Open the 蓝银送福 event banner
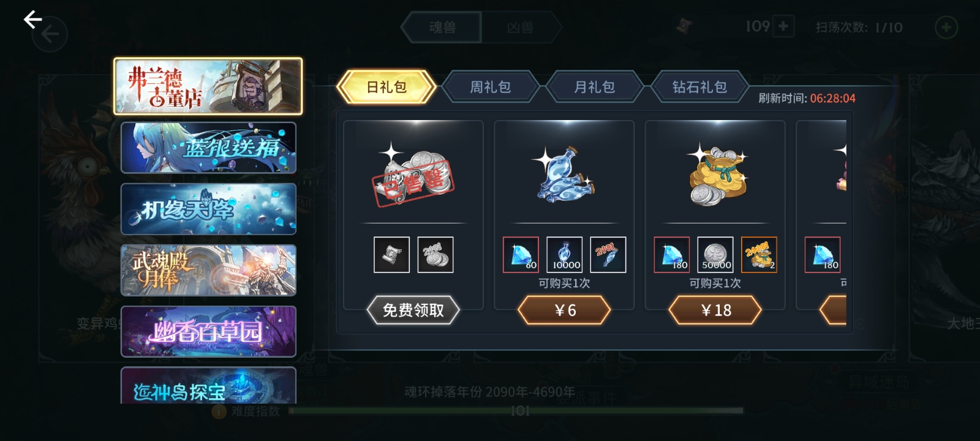 [x=208, y=148]
